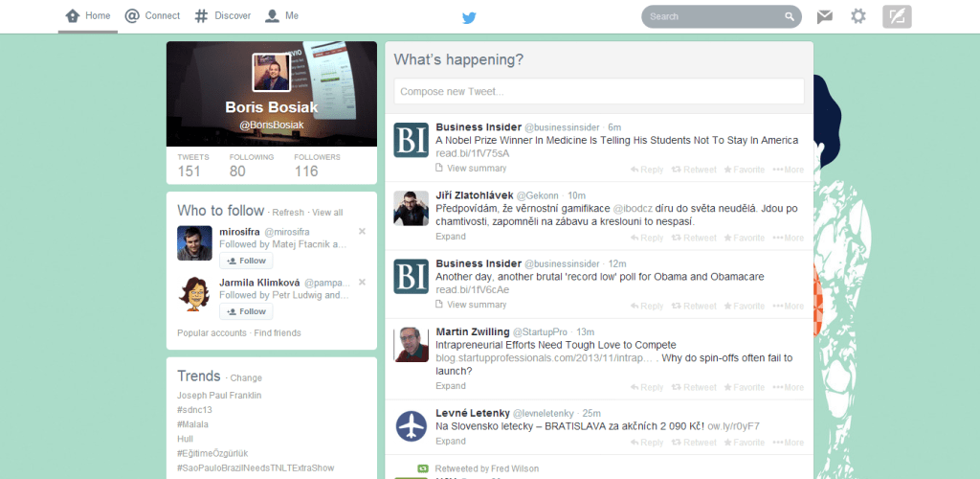The image size is (980, 479).
Task: Favorite the Nobel Prize Winner tweet
Action: [745, 170]
